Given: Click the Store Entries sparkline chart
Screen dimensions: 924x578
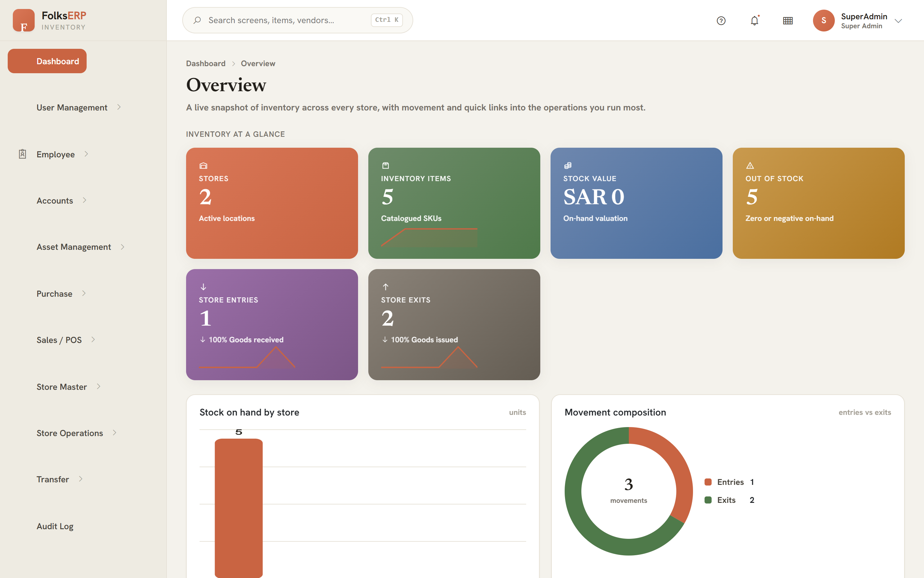Looking at the screenshot, I should coord(247,357).
